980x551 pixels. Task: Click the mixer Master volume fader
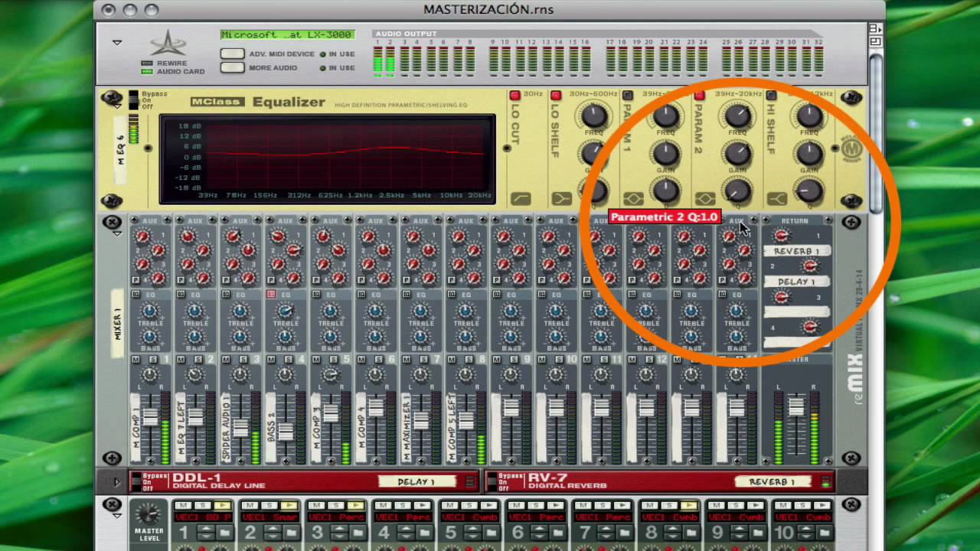coord(796,406)
